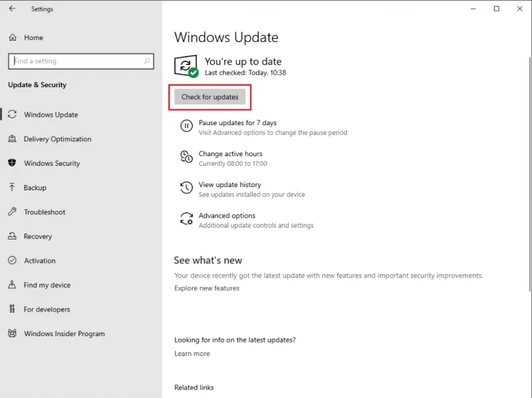This screenshot has height=398, width=532.
Task: Click the Home house icon
Action: [13, 37]
